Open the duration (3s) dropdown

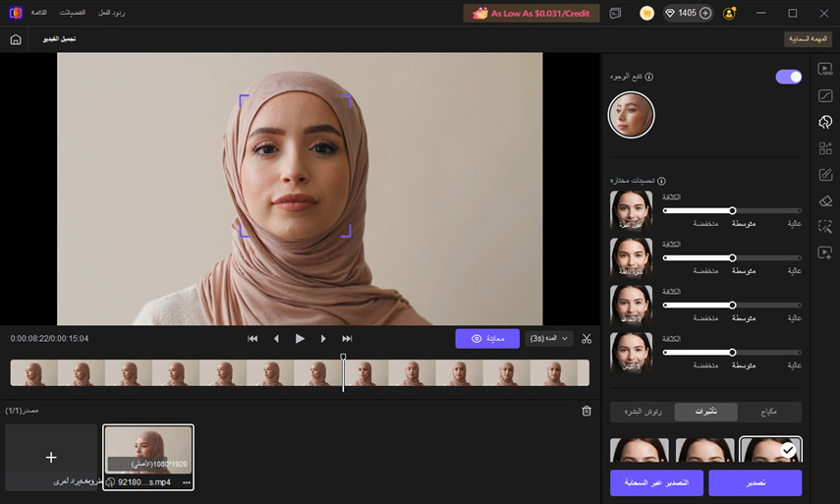click(x=549, y=339)
